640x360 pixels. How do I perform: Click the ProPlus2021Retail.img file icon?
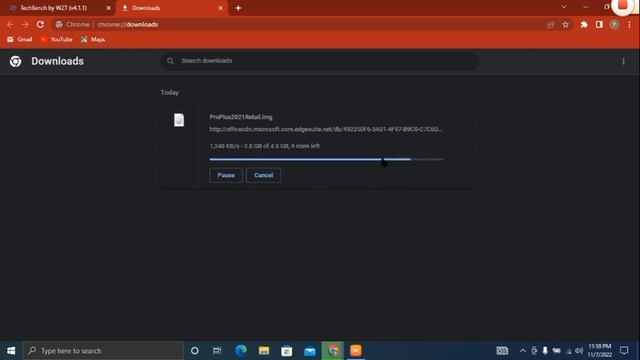pos(179,120)
